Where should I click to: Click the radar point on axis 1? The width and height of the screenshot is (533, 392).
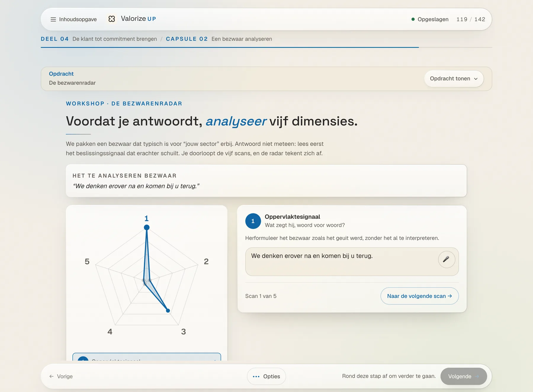point(147,227)
